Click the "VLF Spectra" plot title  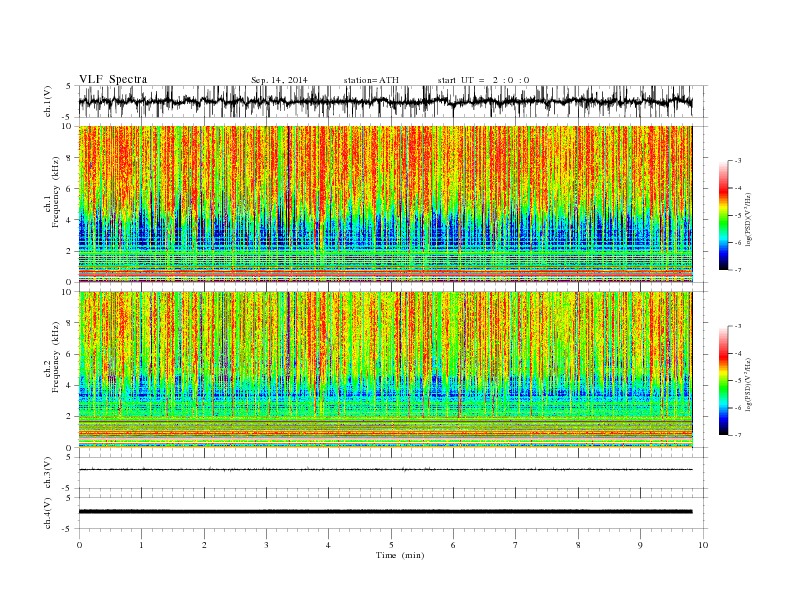pos(113,79)
